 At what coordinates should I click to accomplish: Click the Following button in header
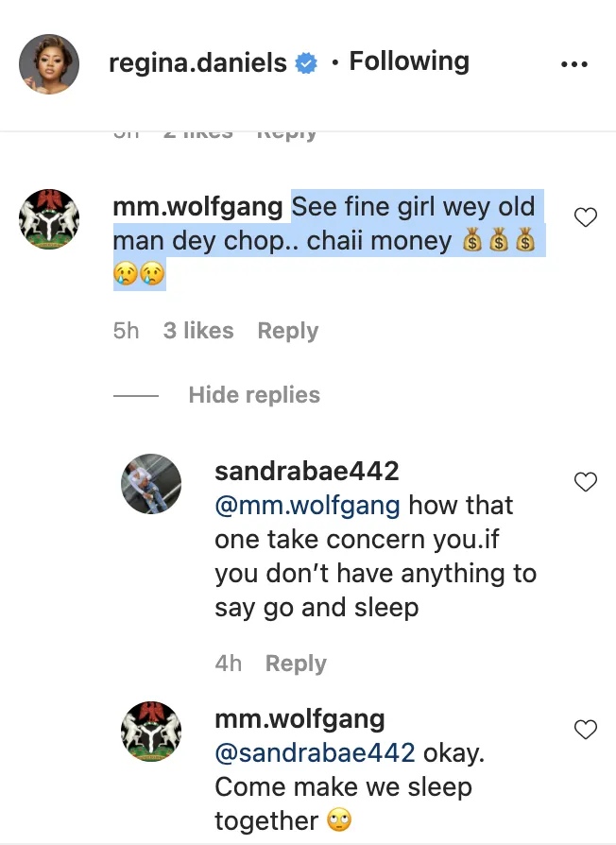pos(409,62)
